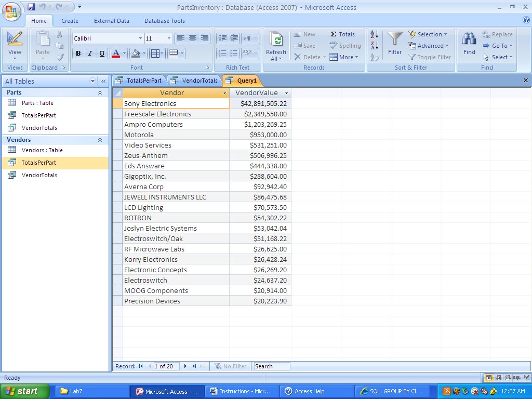The width and height of the screenshot is (532, 399).
Task: Switch to SQL View in the status bar
Action: click(517, 378)
